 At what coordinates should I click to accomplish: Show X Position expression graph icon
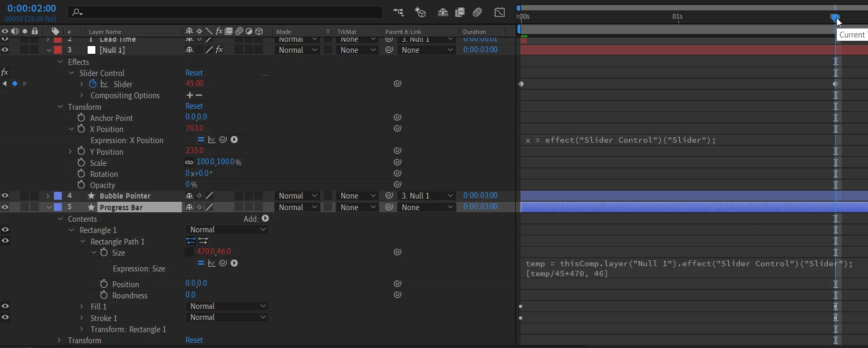tap(212, 140)
